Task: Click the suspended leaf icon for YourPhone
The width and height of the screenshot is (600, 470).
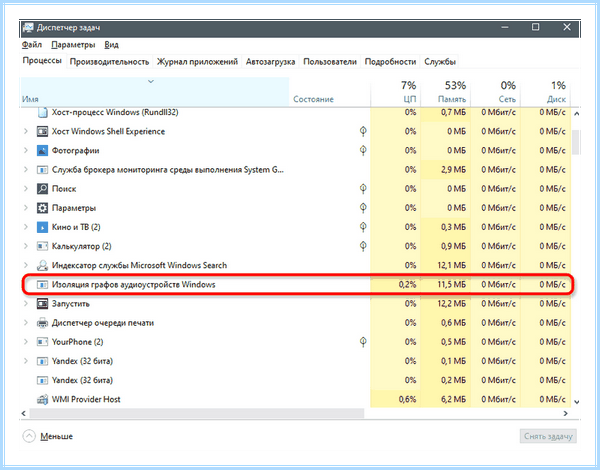Action: click(x=363, y=341)
